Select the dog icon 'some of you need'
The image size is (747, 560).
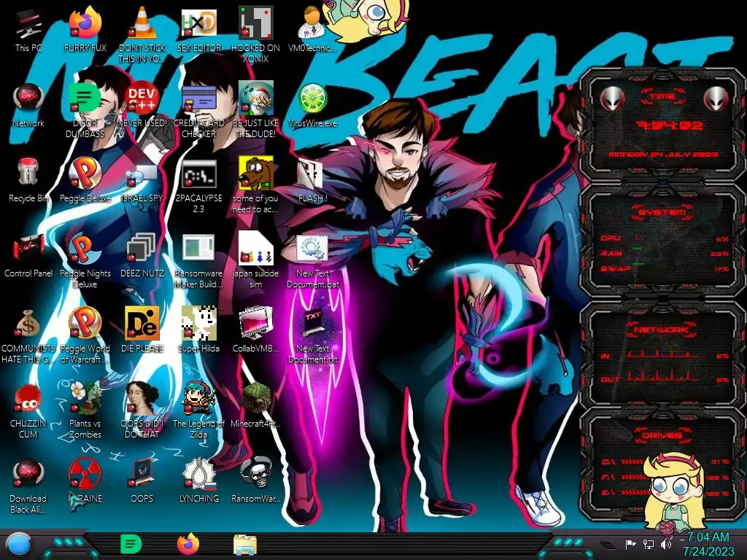coord(255,184)
